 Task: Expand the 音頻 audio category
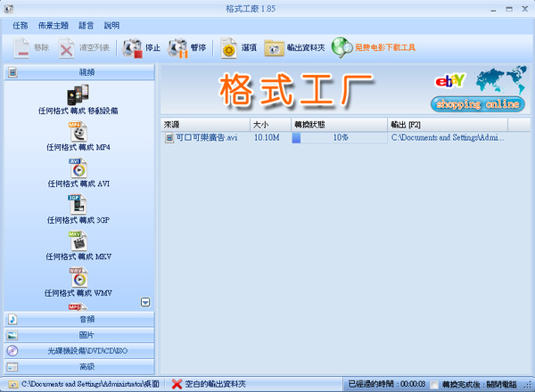79,320
